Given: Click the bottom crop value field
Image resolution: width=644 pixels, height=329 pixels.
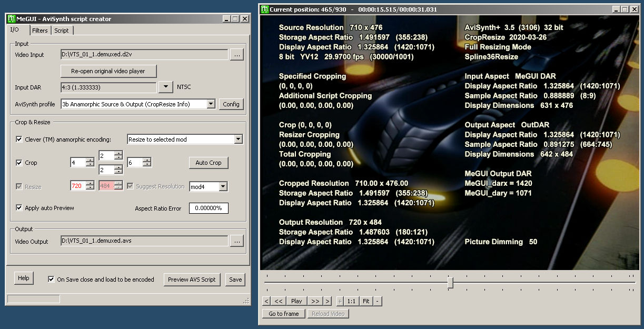Looking at the screenshot, I should pyautogui.click(x=106, y=170).
